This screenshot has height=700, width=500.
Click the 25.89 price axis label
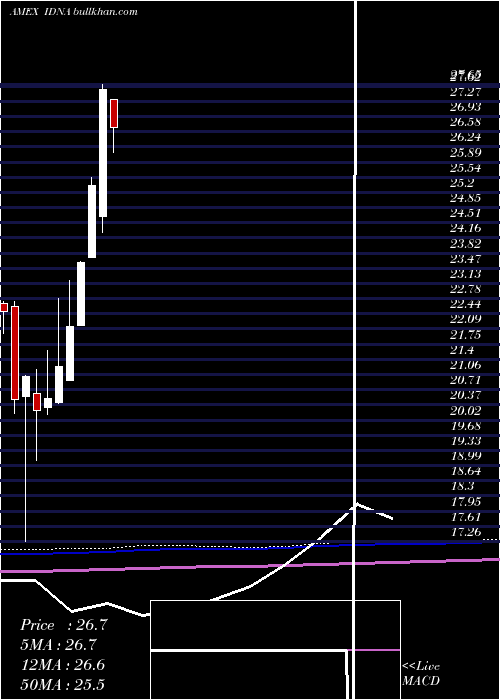point(466,153)
